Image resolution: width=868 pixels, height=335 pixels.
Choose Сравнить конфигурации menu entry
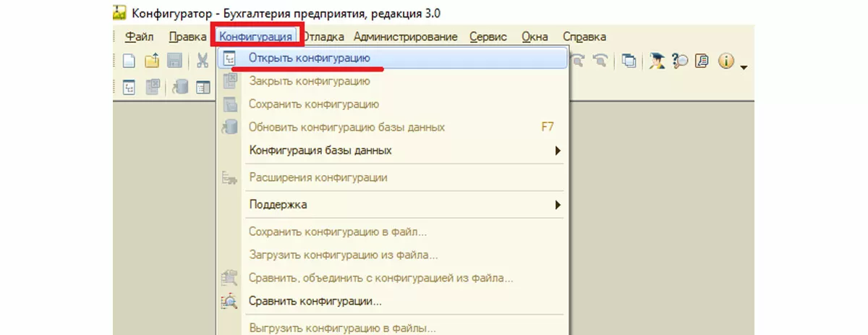tap(393, 301)
